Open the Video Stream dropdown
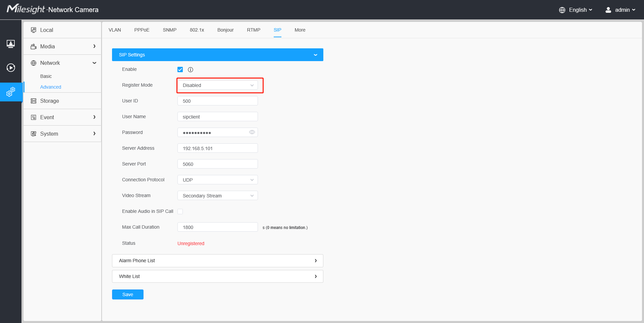The width and height of the screenshot is (644, 323). [218, 195]
